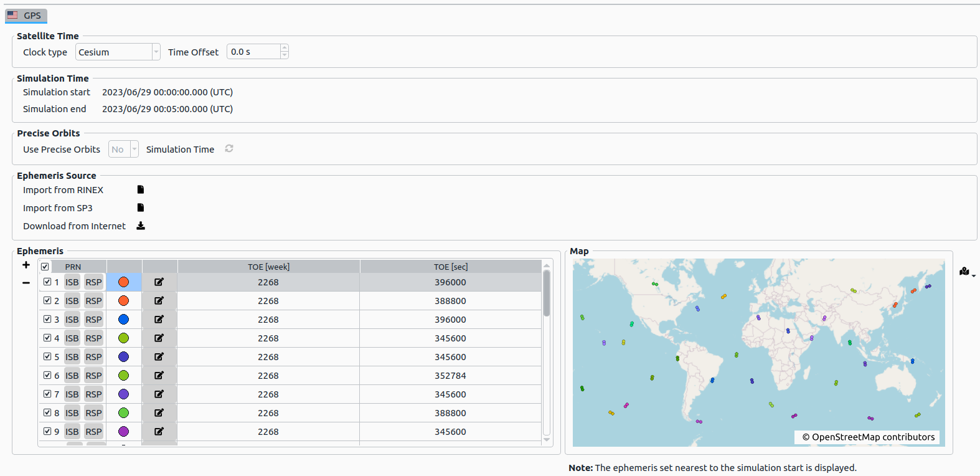Viewport: 980px width, 476px height.
Task: Uncheck the PRN 3 satellite checkbox
Action: 47,319
